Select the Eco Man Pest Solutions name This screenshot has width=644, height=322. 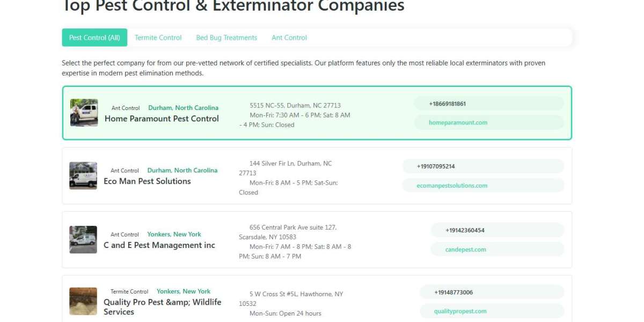point(147,181)
